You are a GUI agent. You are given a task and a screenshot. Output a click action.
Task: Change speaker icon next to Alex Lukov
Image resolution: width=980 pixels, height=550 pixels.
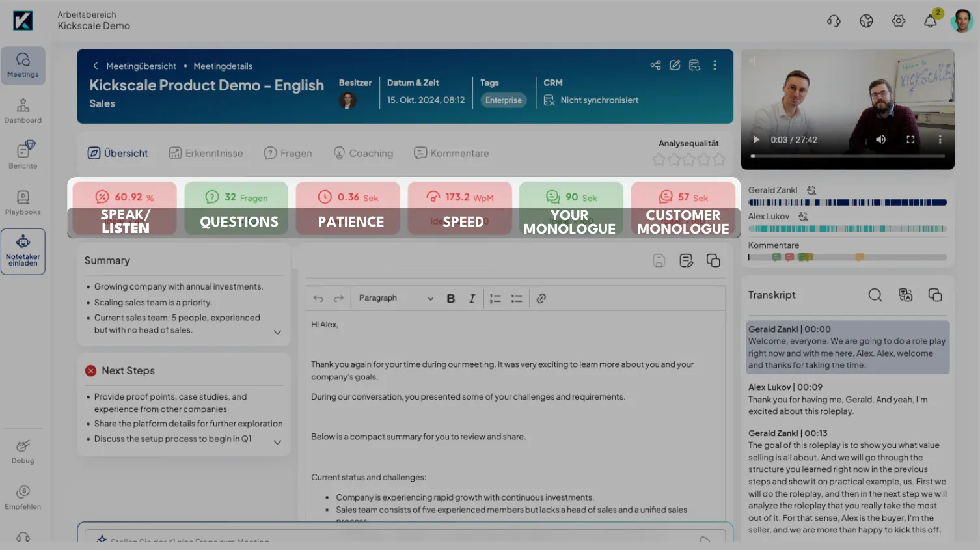click(x=803, y=216)
